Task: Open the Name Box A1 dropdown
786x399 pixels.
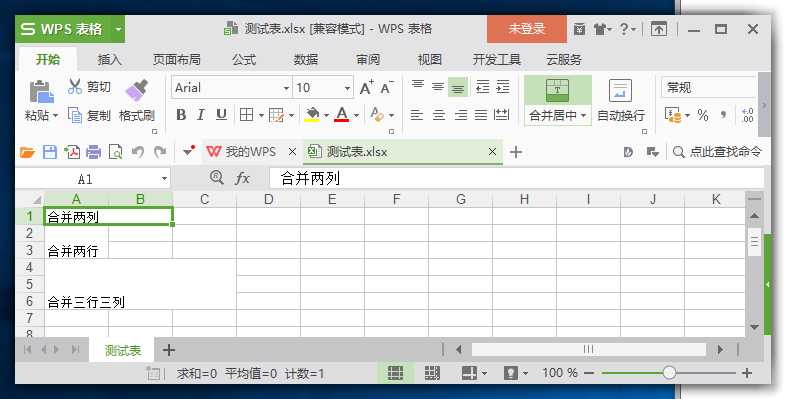Action: 164,179
